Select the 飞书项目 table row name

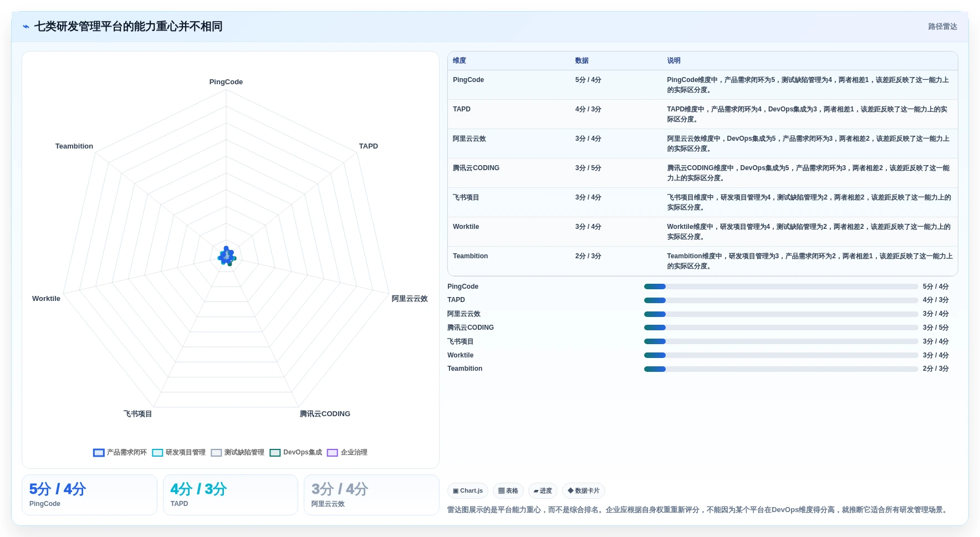click(466, 197)
